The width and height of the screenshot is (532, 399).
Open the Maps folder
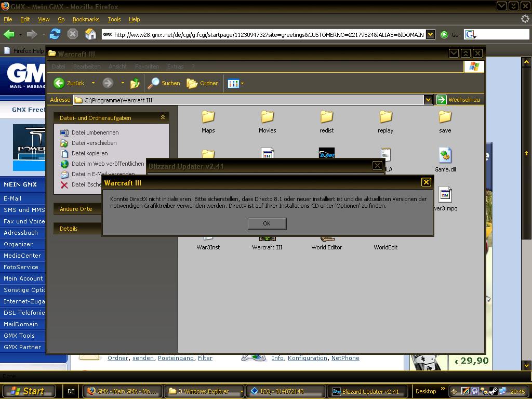point(208,121)
